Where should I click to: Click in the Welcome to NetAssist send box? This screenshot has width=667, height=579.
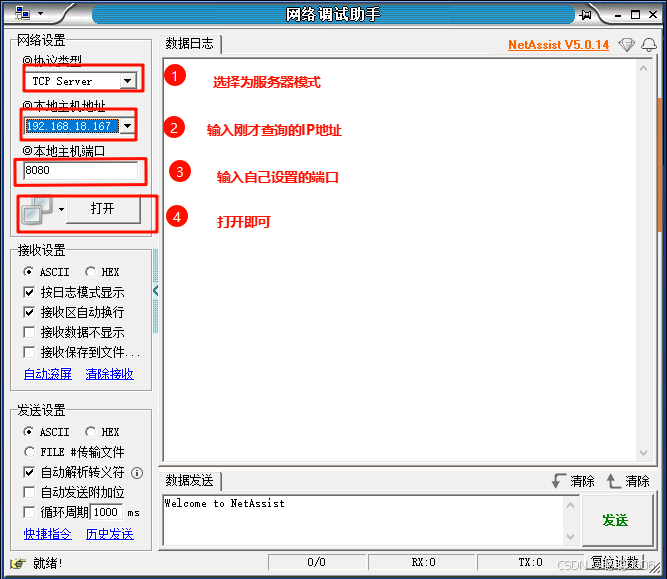pos(364,520)
